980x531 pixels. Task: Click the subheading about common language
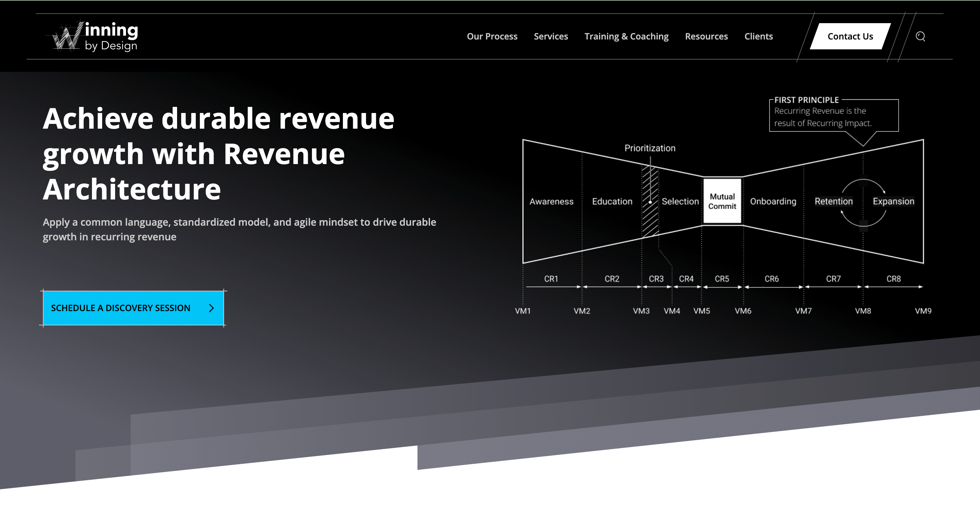(239, 229)
